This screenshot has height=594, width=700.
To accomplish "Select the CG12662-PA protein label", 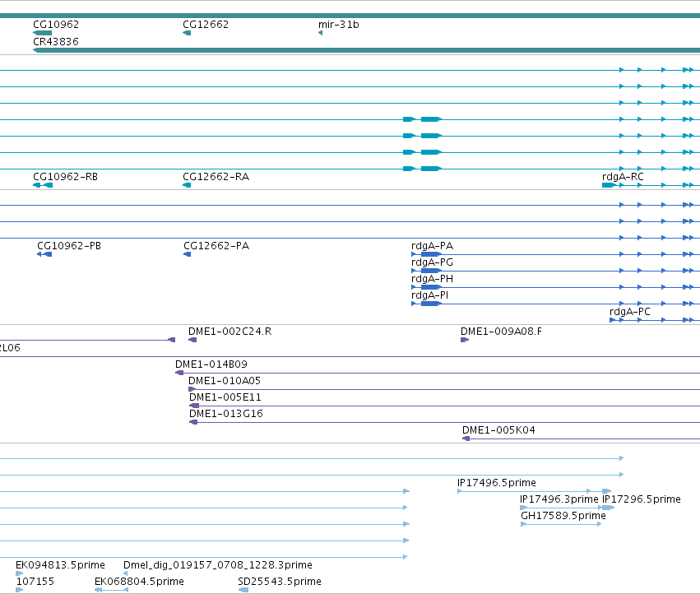I will [x=216, y=246].
